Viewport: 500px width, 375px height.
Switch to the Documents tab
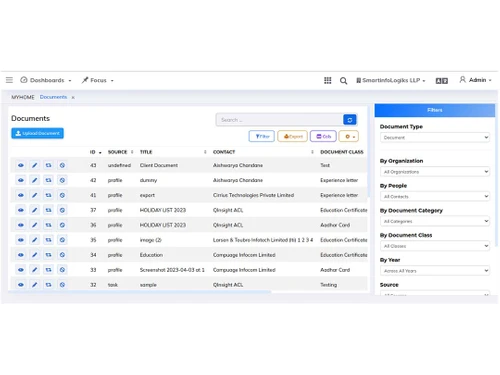(53, 97)
